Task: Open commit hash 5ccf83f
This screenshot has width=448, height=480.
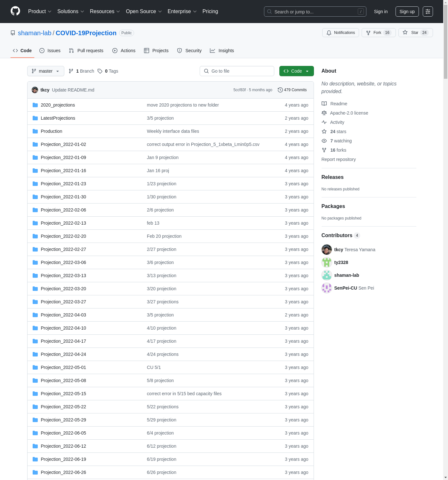Action: point(240,90)
